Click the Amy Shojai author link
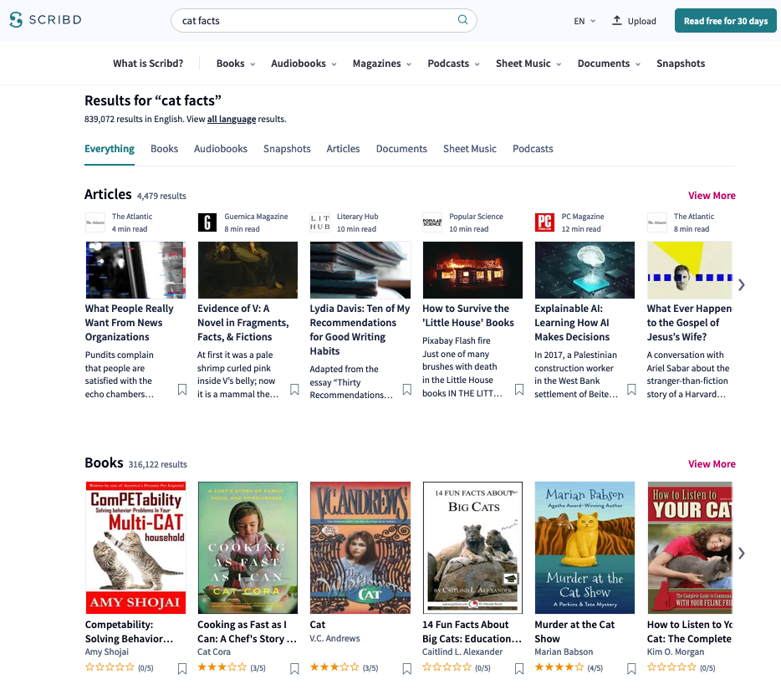This screenshot has width=781, height=700. pos(106,651)
